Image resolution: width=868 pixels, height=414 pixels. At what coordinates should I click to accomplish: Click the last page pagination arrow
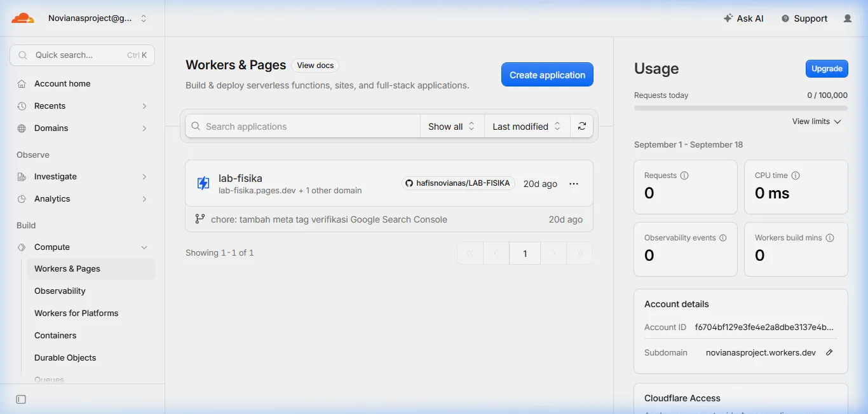coord(580,253)
